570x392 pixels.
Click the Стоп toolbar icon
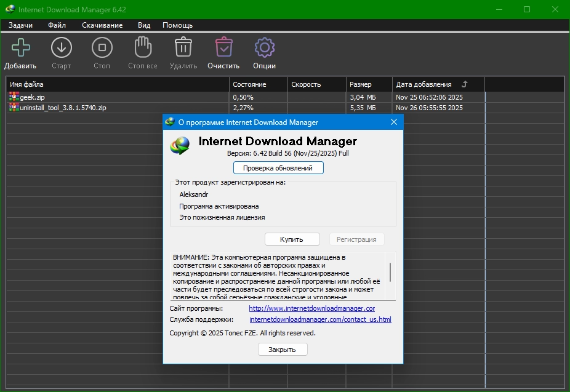[102, 47]
